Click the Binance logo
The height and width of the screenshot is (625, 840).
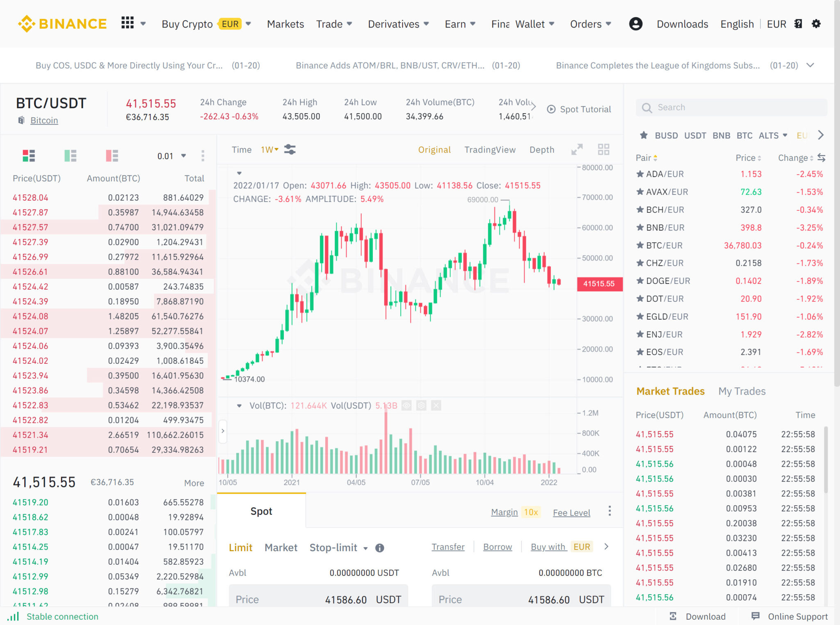tap(62, 24)
